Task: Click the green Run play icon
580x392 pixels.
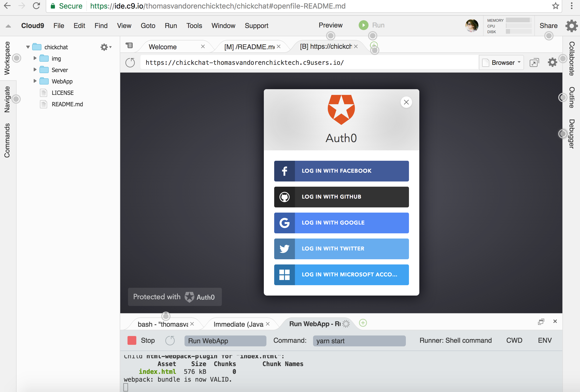Action: [363, 25]
